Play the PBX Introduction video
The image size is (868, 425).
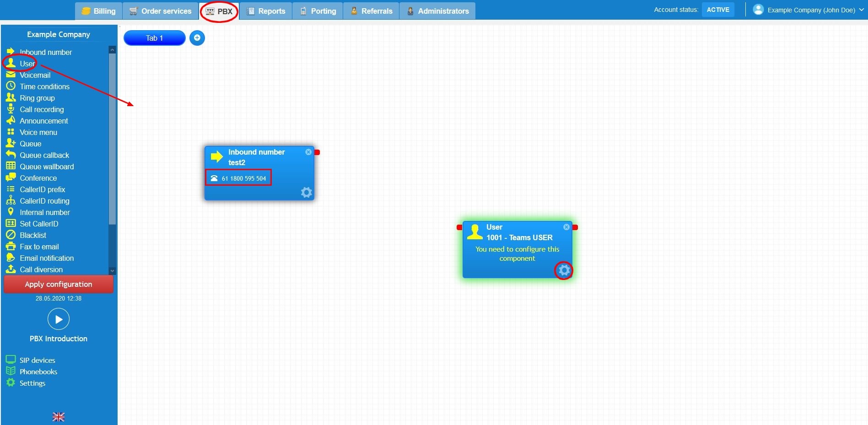pyautogui.click(x=58, y=319)
